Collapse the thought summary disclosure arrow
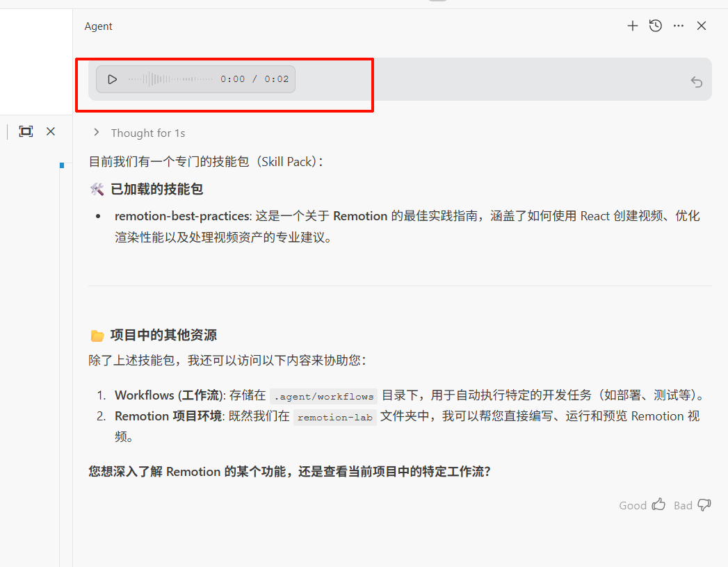The image size is (728, 567). [96, 132]
